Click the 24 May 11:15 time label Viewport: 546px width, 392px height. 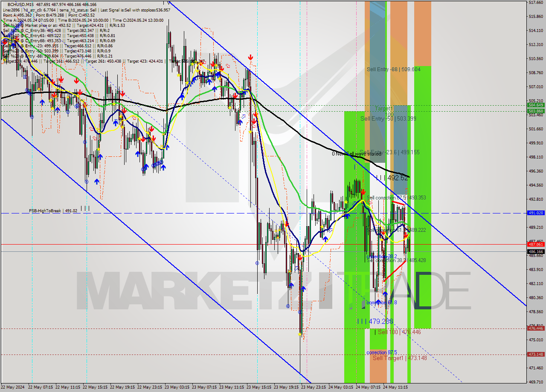tap(395, 387)
